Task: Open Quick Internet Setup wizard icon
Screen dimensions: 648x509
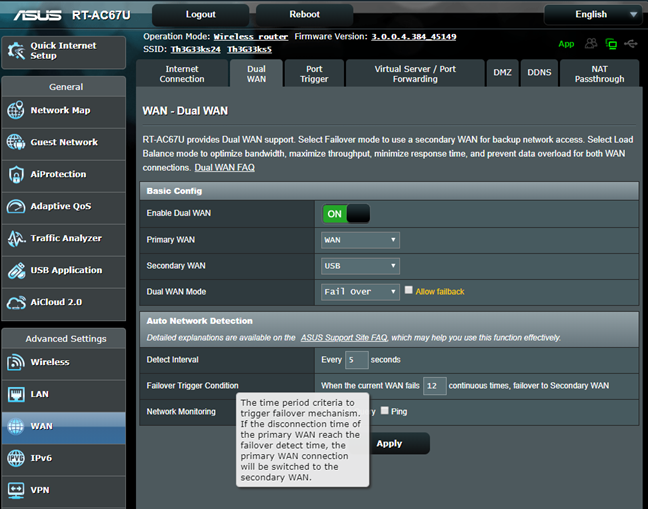Action: pos(16,51)
